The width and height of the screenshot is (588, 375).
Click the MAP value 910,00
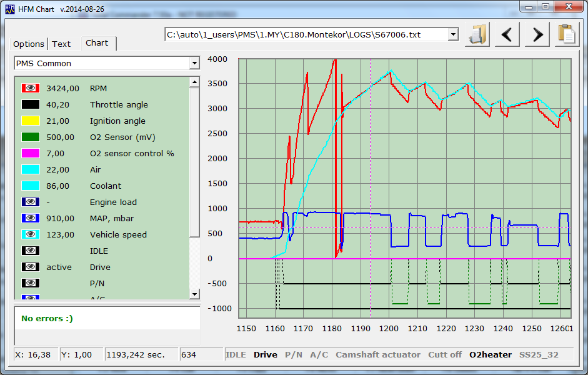[x=61, y=219]
